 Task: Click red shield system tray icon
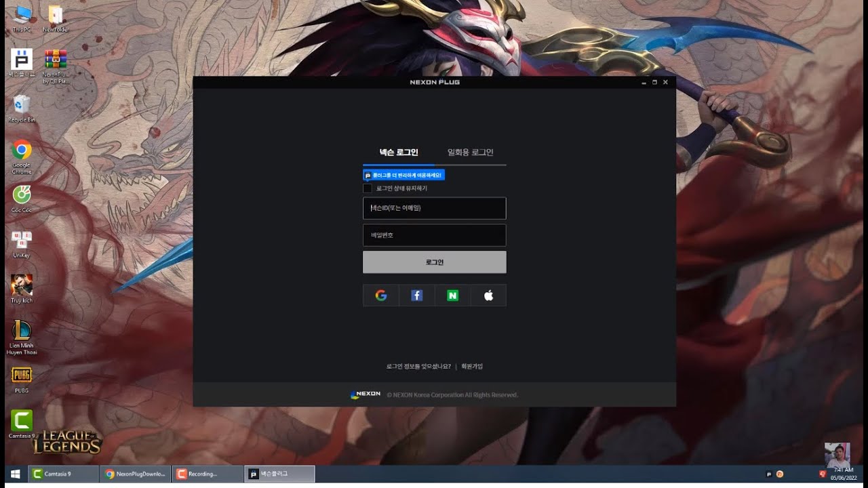(823, 474)
